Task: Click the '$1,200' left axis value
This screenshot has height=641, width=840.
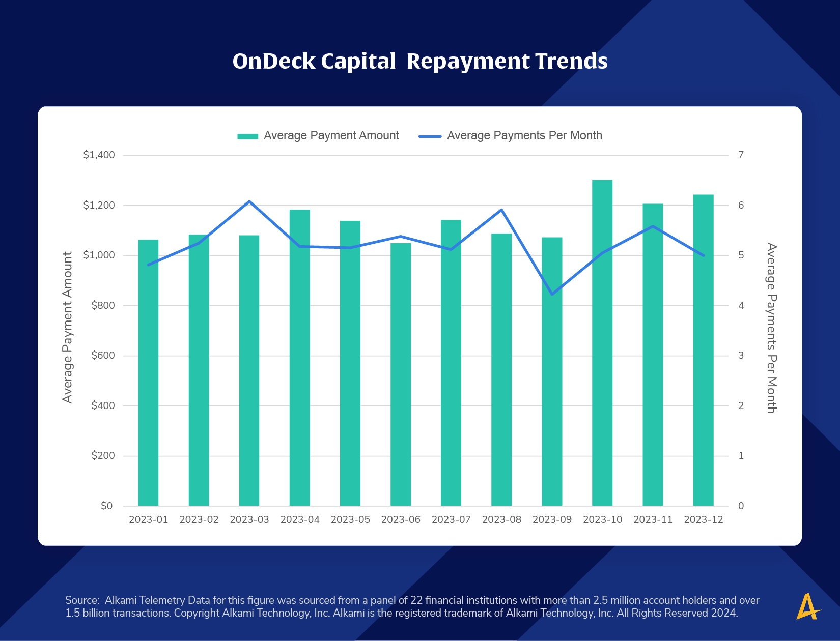Action: pyautogui.click(x=99, y=206)
